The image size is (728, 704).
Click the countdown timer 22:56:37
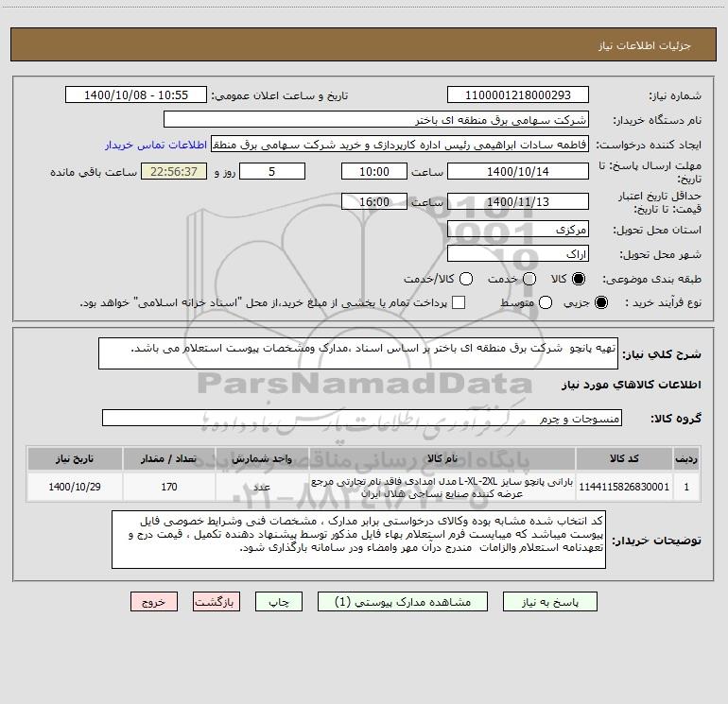(x=174, y=172)
